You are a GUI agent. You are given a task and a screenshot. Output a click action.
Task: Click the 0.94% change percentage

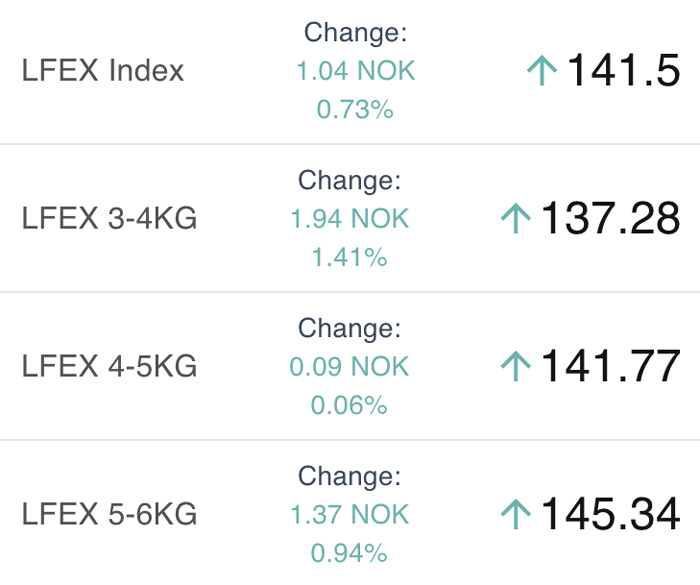click(x=349, y=553)
